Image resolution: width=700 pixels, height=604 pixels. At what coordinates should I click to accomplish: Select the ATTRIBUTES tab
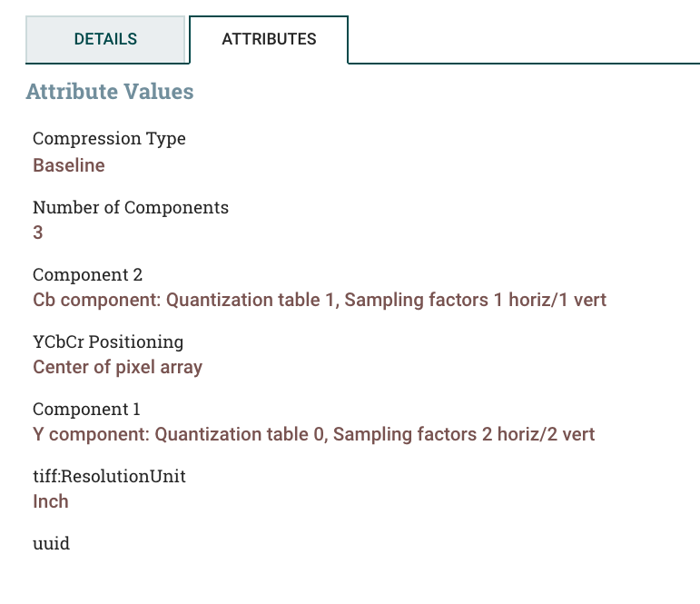(269, 39)
